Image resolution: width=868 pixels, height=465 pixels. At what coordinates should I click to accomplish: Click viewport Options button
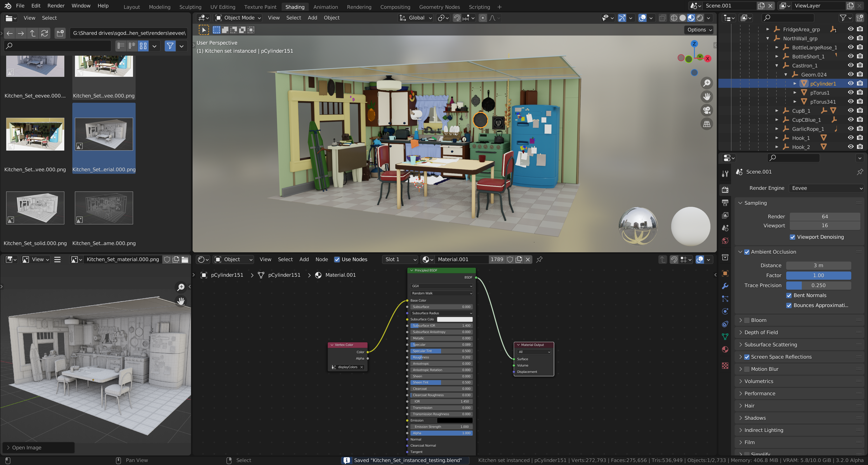click(x=699, y=30)
